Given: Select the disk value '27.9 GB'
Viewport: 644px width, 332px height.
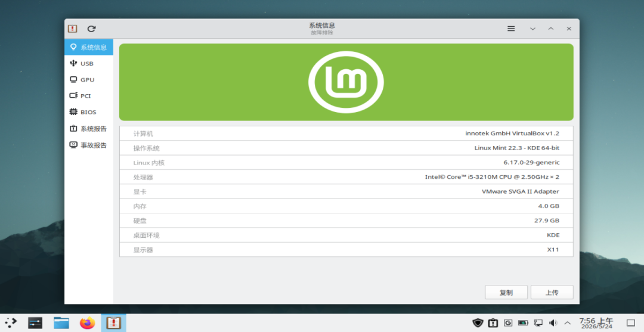Looking at the screenshot, I should 547,221.
